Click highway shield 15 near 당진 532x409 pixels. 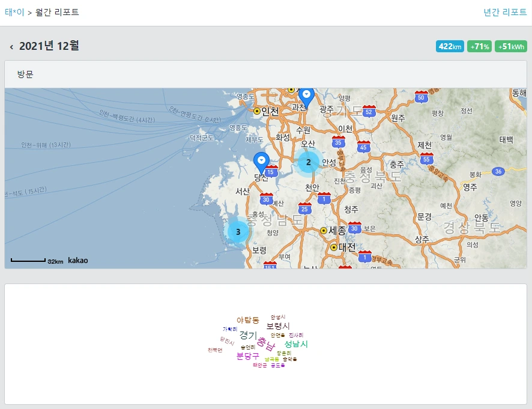pos(270,171)
